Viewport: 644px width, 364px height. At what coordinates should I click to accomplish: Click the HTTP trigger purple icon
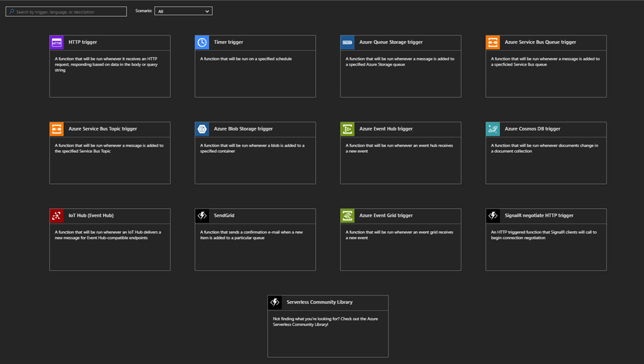56,42
